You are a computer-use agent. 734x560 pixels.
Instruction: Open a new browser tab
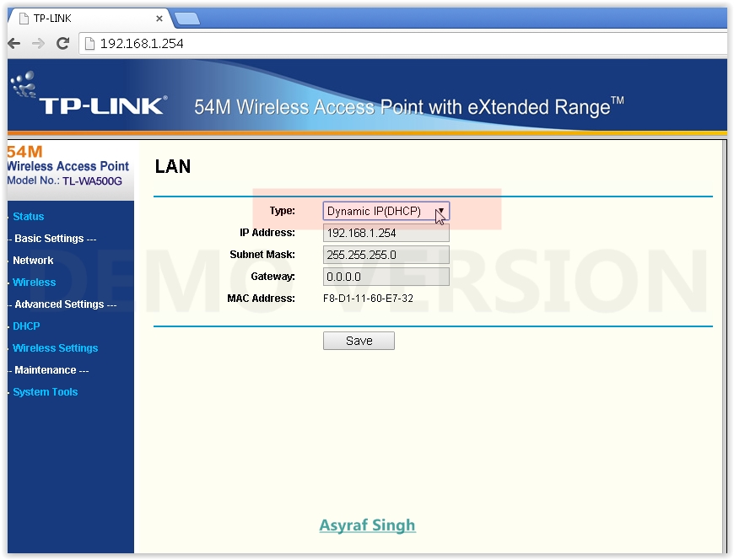pyautogui.click(x=187, y=19)
